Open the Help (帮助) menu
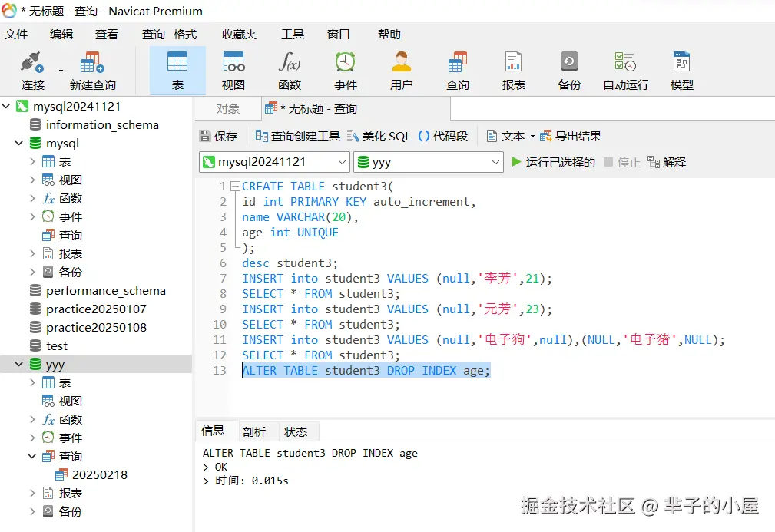This screenshot has width=775, height=532. (389, 34)
